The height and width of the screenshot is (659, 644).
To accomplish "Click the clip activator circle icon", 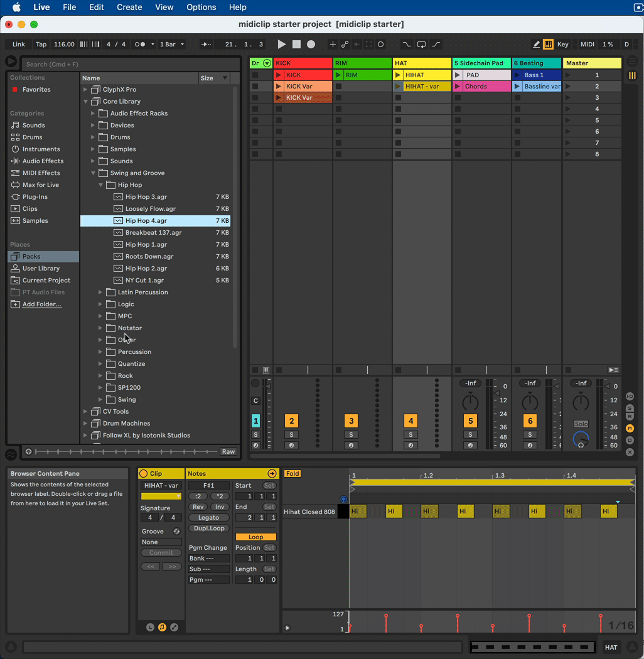I will (x=143, y=474).
